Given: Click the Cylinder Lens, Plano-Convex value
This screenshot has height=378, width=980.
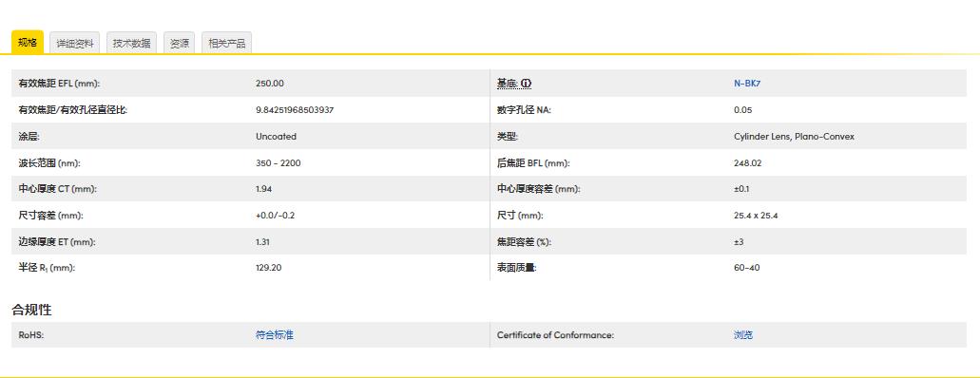Looking at the screenshot, I should point(794,136).
